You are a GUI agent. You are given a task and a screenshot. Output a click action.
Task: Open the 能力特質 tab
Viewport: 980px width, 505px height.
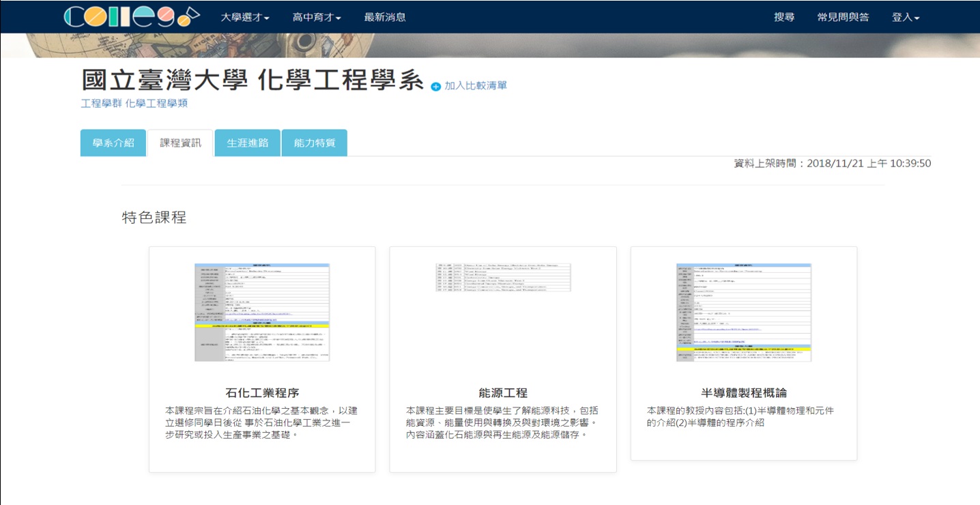pyautogui.click(x=314, y=143)
